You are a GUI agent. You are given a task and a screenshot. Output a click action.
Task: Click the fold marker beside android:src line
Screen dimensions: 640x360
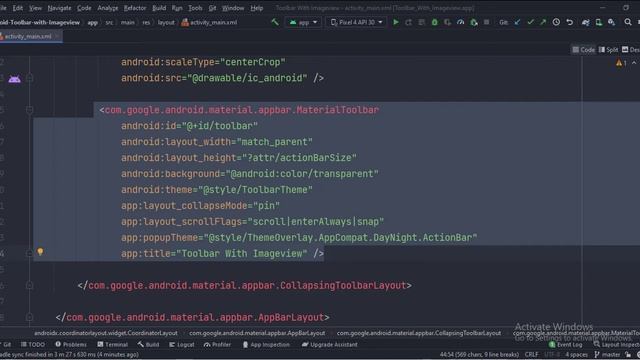click(29, 78)
